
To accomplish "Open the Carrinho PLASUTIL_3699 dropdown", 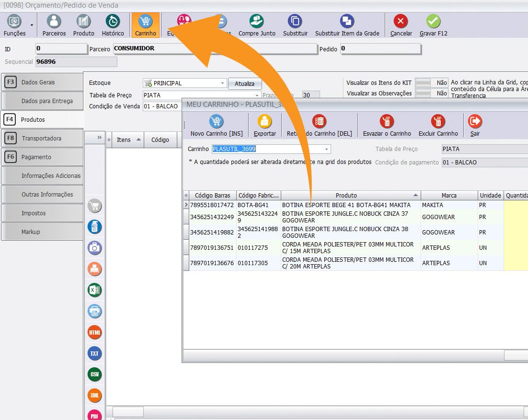I will (327, 149).
